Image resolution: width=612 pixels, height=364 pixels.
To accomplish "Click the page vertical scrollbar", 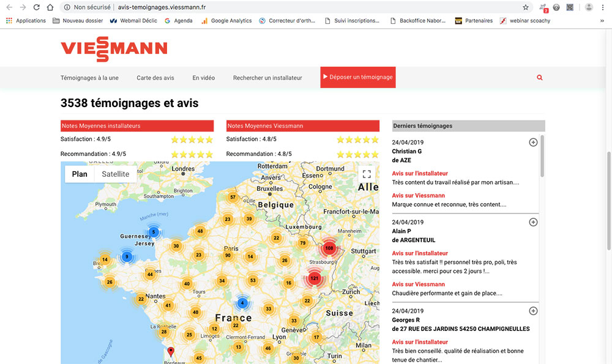I will point(608,201).
